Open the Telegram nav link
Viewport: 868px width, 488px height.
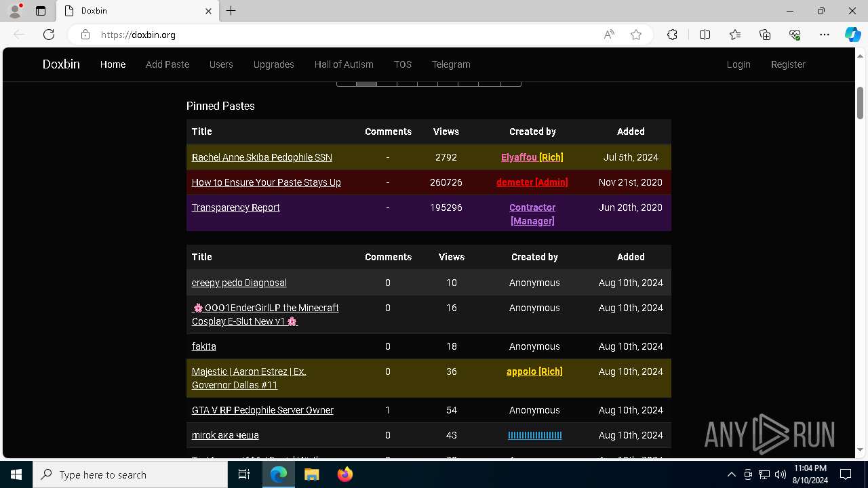(451, 64)
